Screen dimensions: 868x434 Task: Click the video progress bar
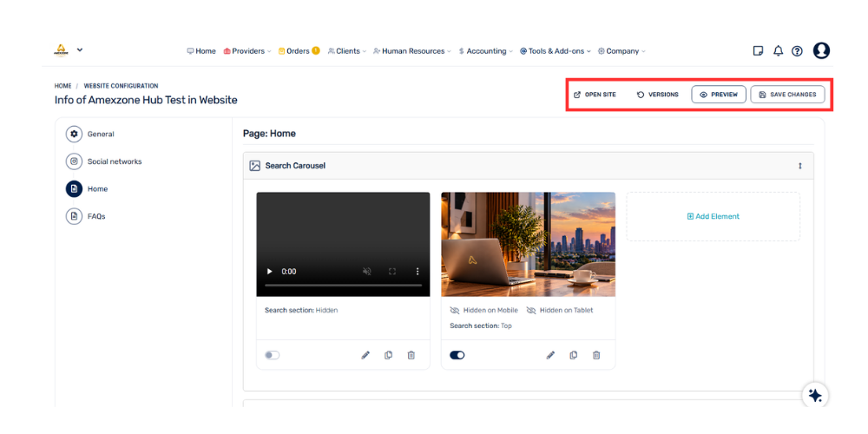click(x=343, y=285)
